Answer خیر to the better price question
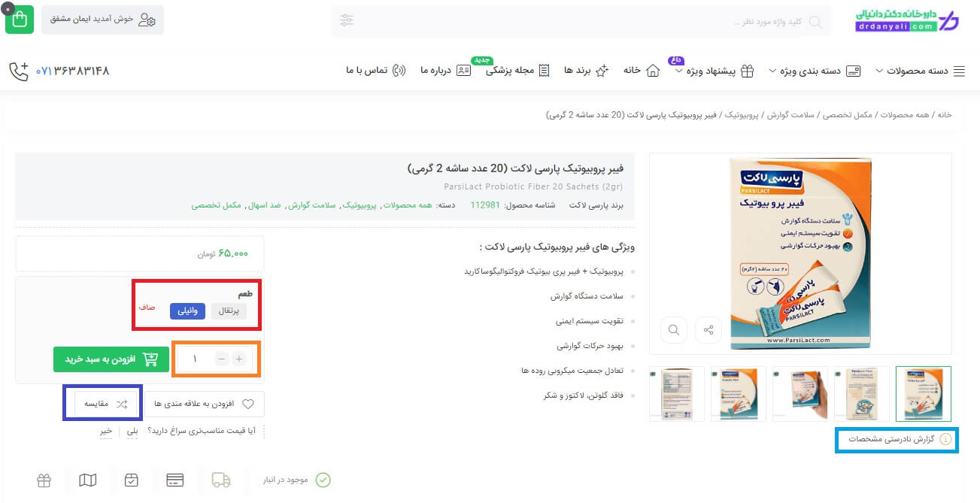Image resolution: width=980 pixels, height=503 pixels. pos(106,432)
